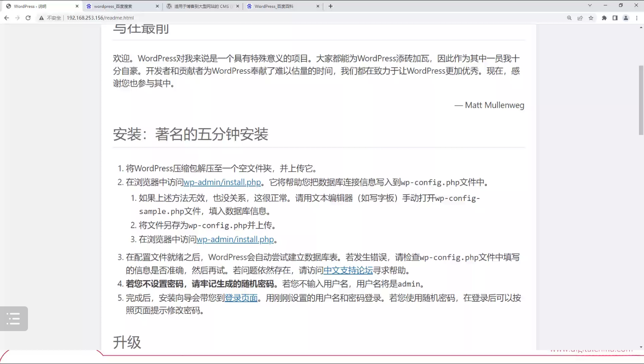Click the 升级 heading
This screenshot has height=364, width=644.
127,342
